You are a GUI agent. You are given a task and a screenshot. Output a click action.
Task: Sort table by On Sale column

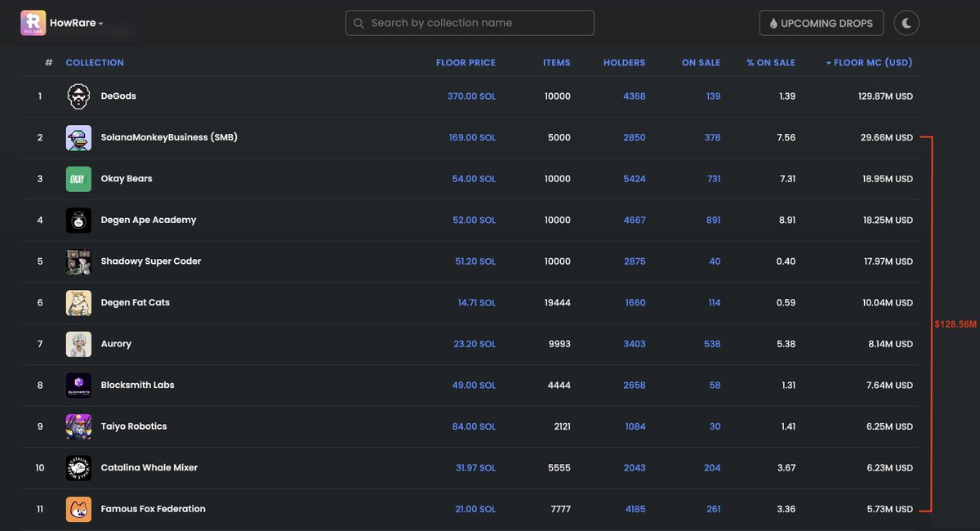tap(701, 63)
